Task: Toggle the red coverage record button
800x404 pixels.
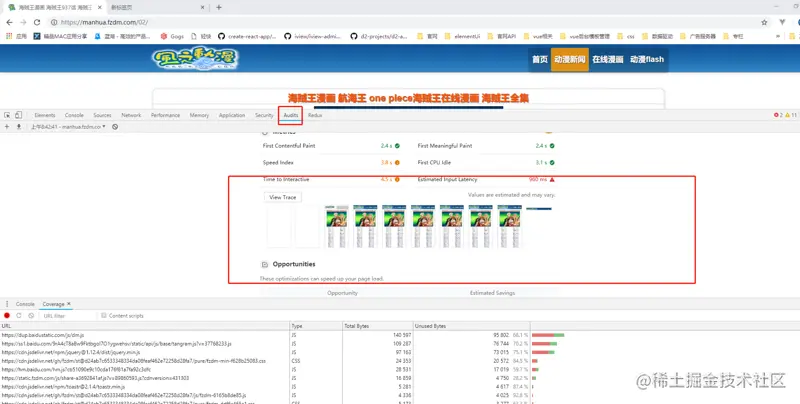Action: [x=7, y=316]
